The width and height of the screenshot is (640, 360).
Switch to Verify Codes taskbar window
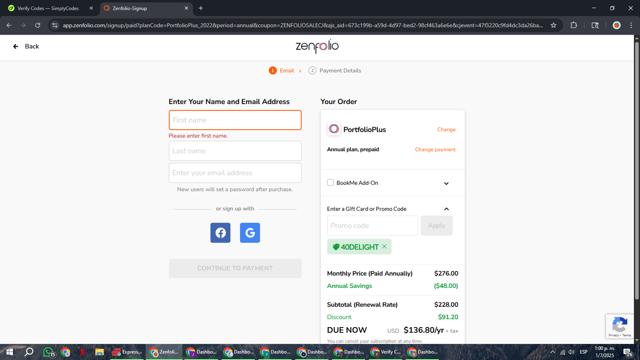385,352
